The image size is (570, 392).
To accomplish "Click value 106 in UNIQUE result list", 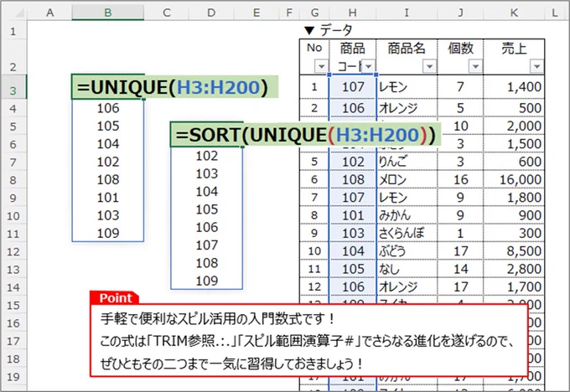I will [x=108, y=108].
